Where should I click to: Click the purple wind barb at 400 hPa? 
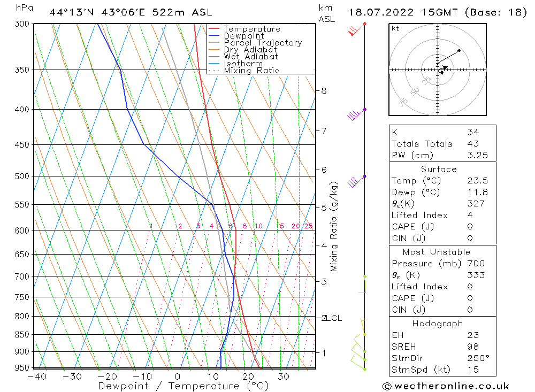tap(356, 114)
